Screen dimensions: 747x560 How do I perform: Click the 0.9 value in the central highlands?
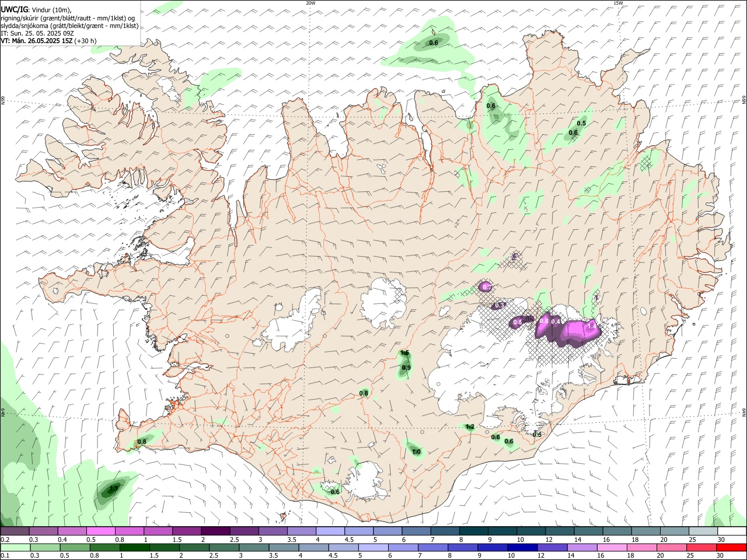[406, 367]
